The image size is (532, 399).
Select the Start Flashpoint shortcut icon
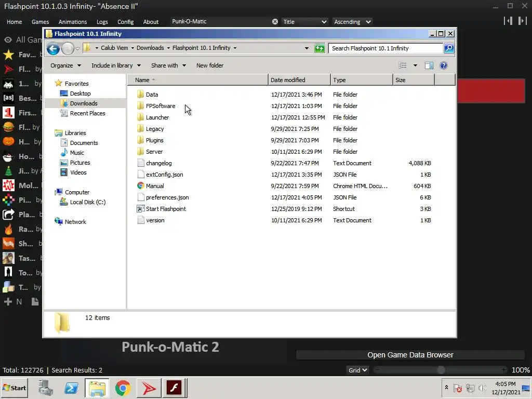pos(140,209)
